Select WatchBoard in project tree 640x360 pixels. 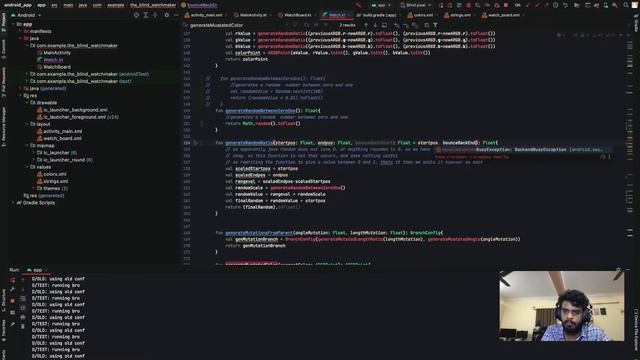[x=57, y=67]
